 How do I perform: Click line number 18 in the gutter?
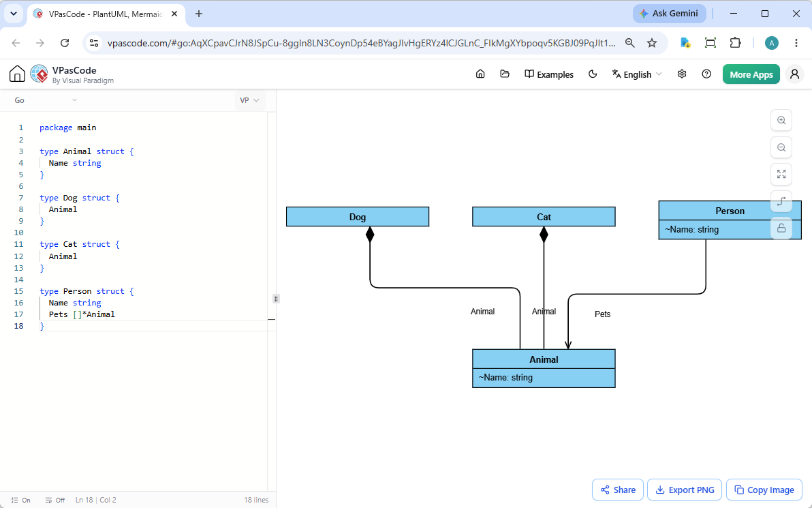[18, 326]
